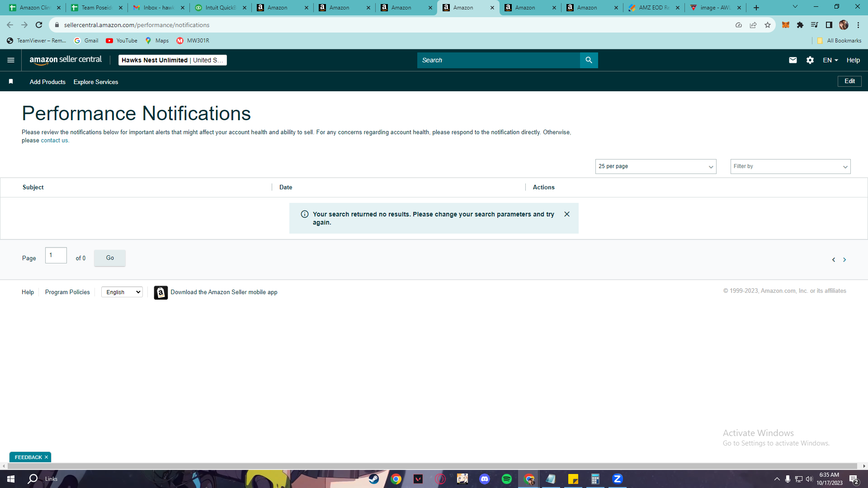This screenshot has height=488, width=868.
Task: Open the Gmail bookmark
Action: (x=86, y=41)
